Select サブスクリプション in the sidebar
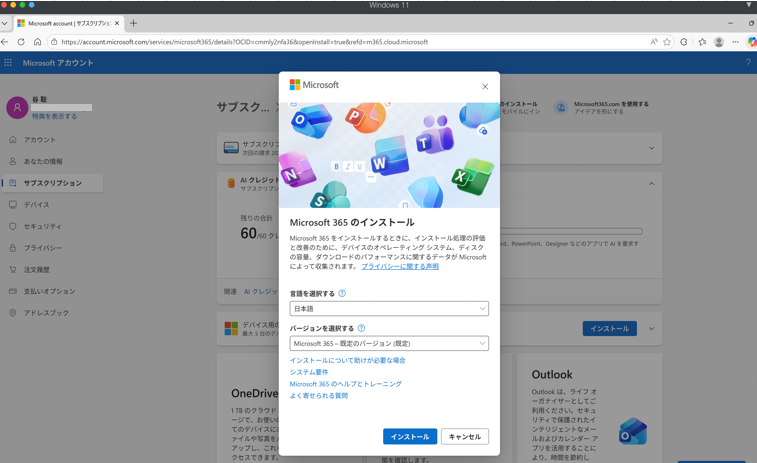The image size is (757, 463). point(52,183)
